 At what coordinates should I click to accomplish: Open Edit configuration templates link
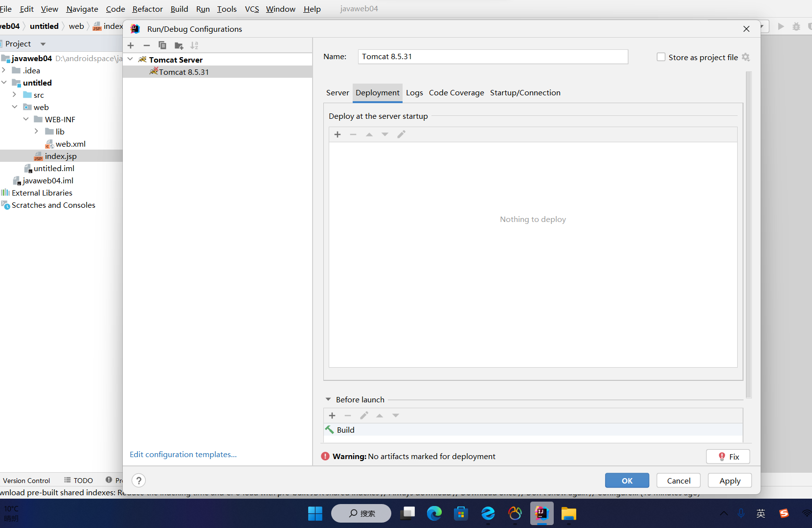tap(183, 455)
